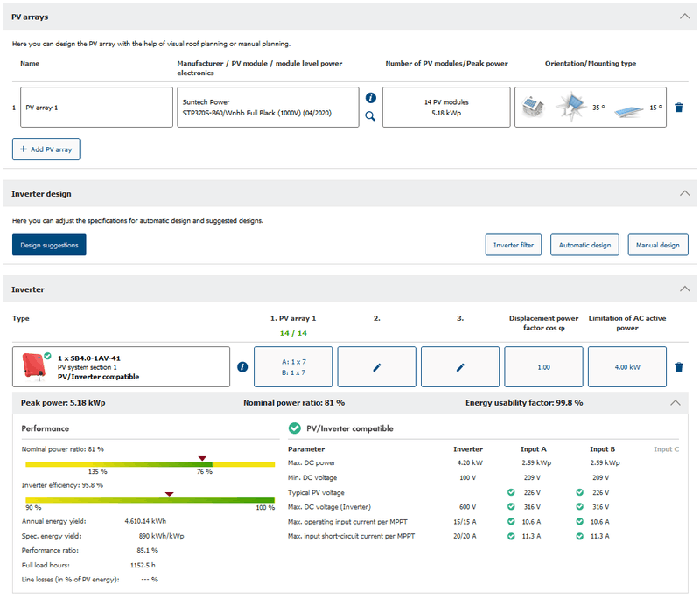Click the red SB4.0 inverter image

pyautogui.click(x=35, y=367)
